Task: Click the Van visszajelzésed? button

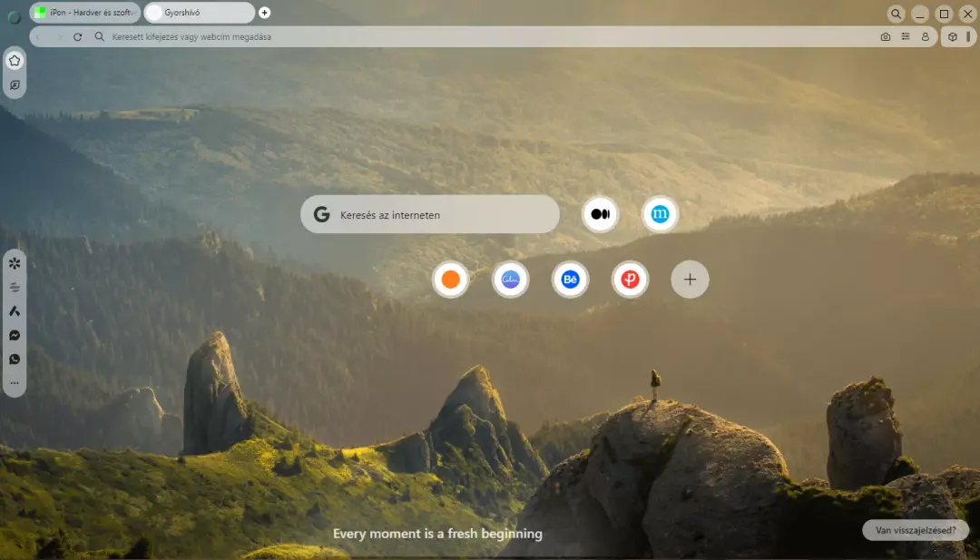Action: click(916, 530)
